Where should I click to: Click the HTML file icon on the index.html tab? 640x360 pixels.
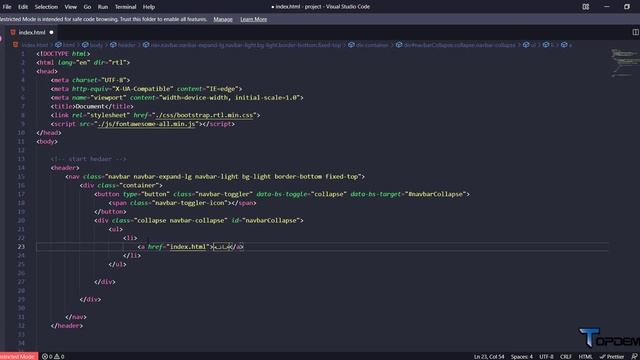point(13,32)
